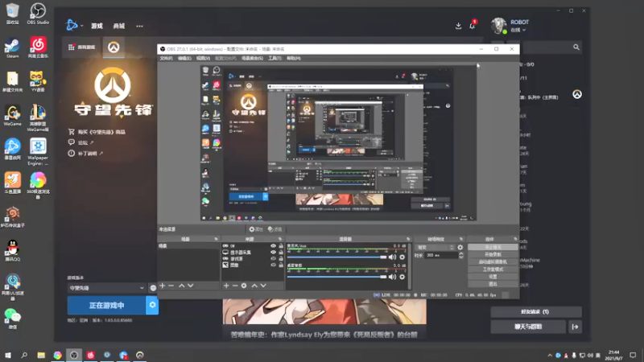Expand the 渐变 scene transition dropdown

(435, 248)
